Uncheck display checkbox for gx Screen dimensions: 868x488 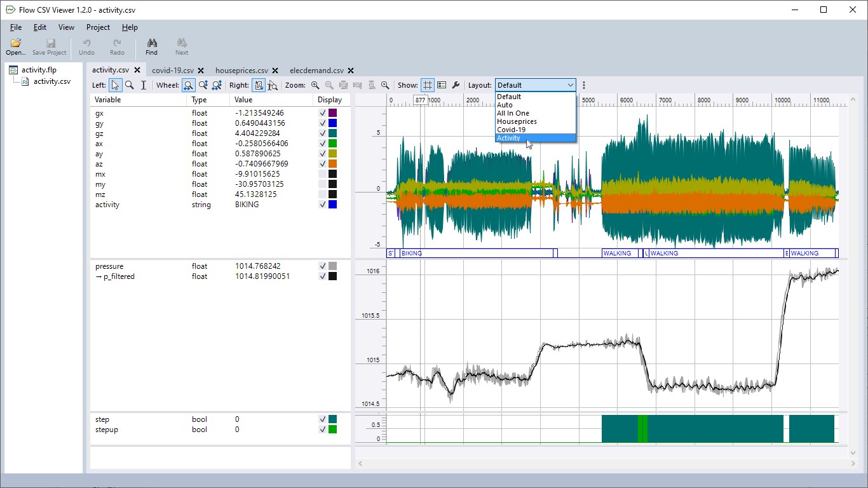[323, 113]
